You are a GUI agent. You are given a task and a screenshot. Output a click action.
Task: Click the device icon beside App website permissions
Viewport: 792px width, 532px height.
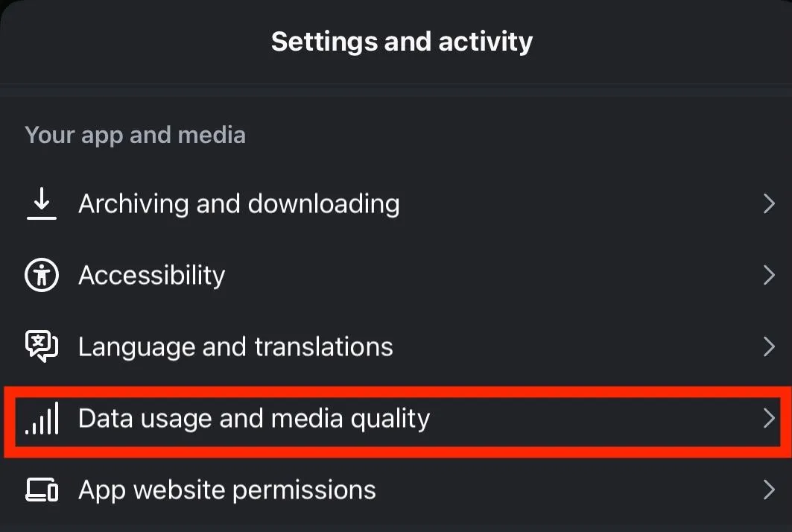pos(41,490)
